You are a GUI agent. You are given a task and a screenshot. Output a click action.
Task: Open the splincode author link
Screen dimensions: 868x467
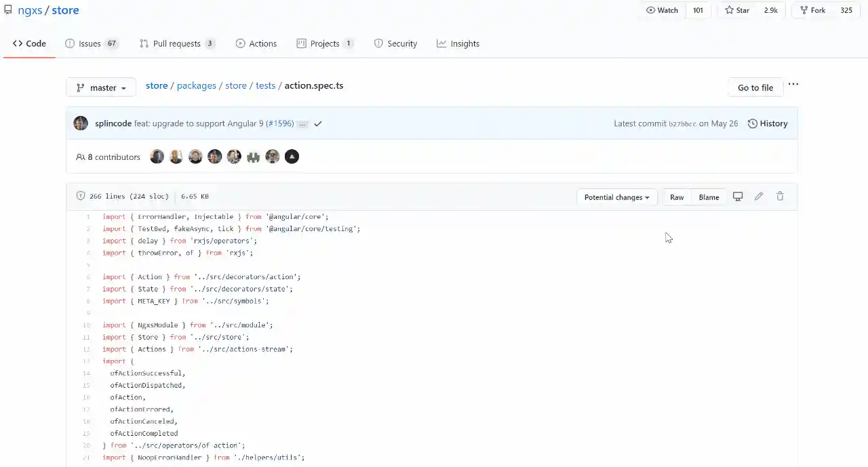[x=113, y=123]
